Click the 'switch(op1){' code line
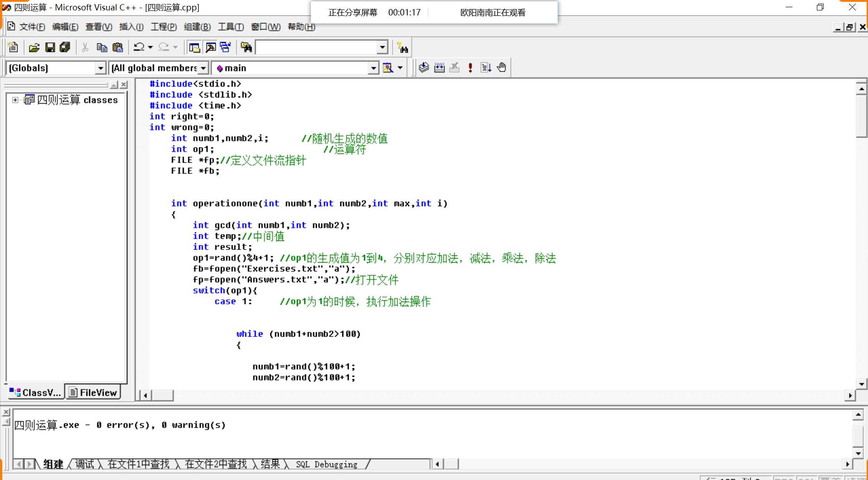This screenshot has height=480, width=868. click(225, 290)
